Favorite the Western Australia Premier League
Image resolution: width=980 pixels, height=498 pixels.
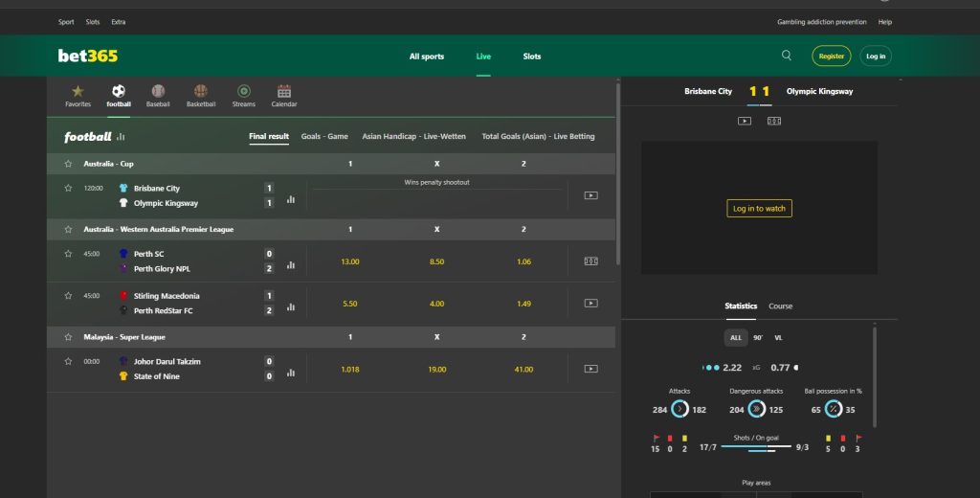68,230
